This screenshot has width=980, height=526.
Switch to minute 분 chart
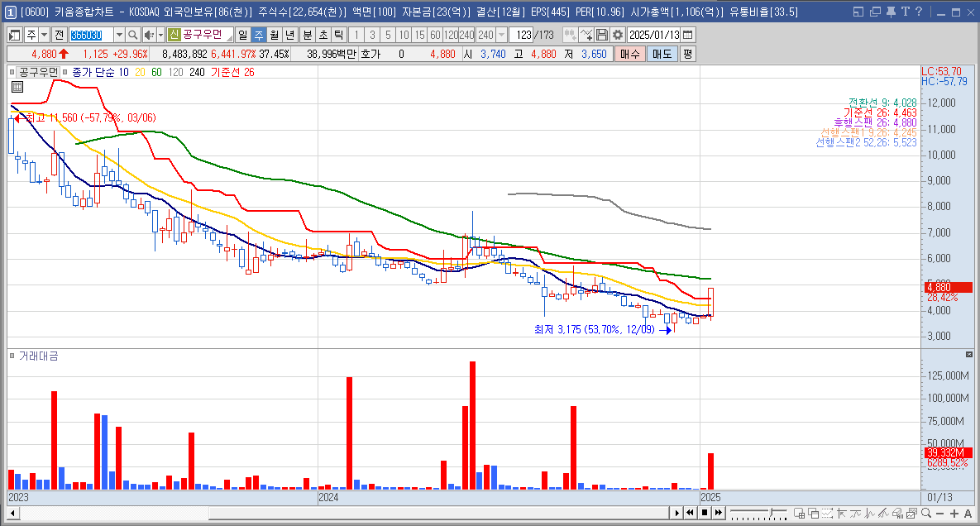tap(308, 35)
